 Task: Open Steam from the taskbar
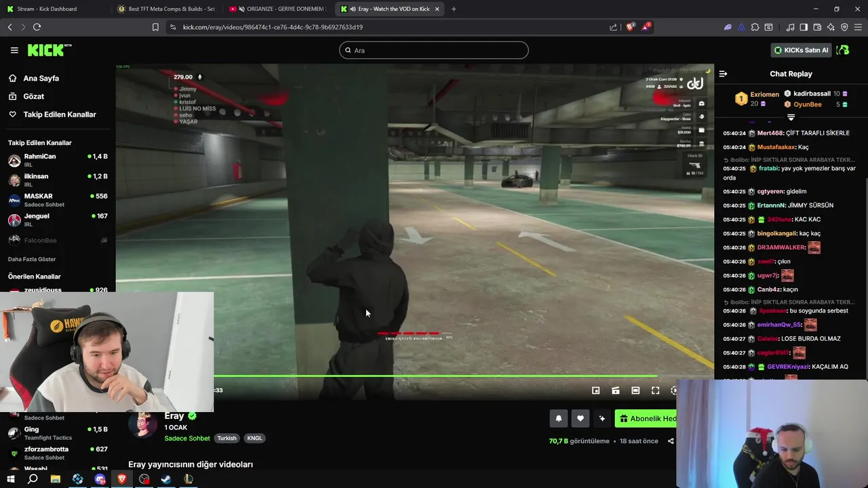pos(166,479)
